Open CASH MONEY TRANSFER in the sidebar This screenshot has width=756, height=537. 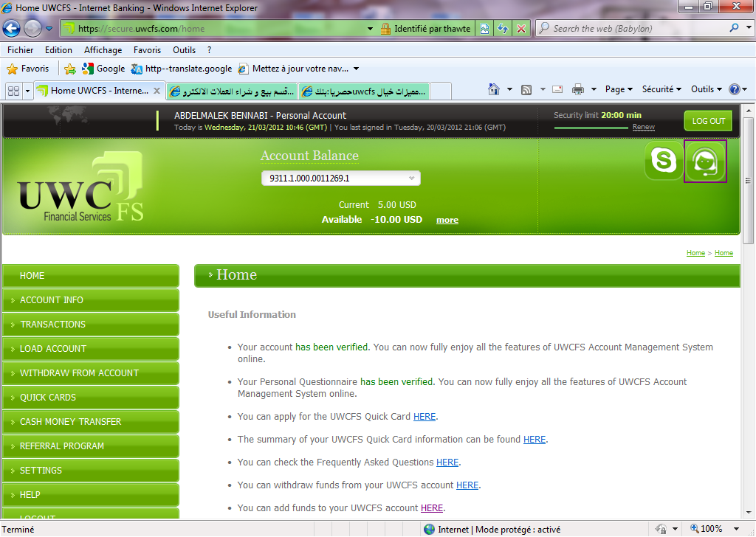pyautogui.click(x=91, y=422)
